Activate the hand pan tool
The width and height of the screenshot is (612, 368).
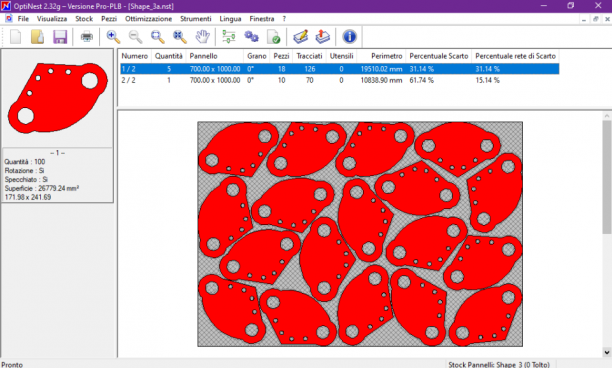click(203, 37)
